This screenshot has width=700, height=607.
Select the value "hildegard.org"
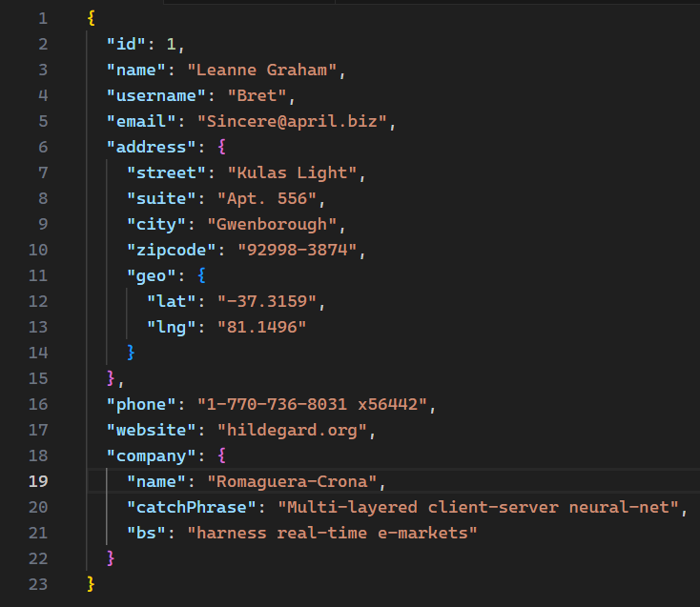pyautogui.click(x=292, y=431)
